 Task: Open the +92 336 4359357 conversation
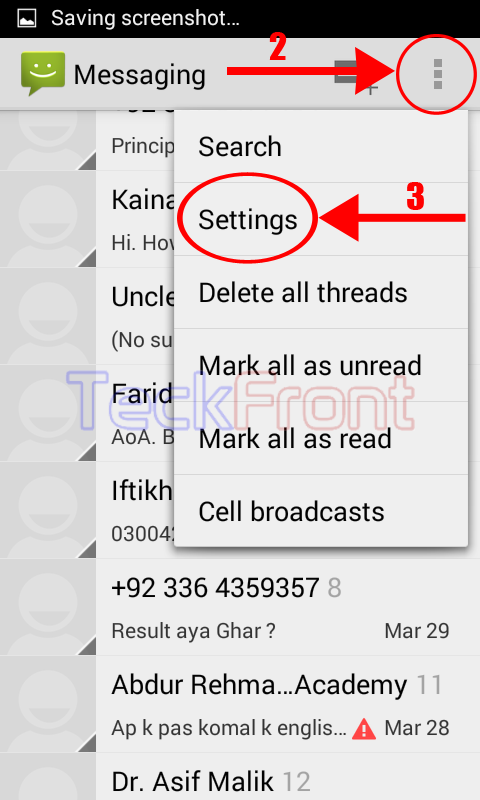point(288,607)
